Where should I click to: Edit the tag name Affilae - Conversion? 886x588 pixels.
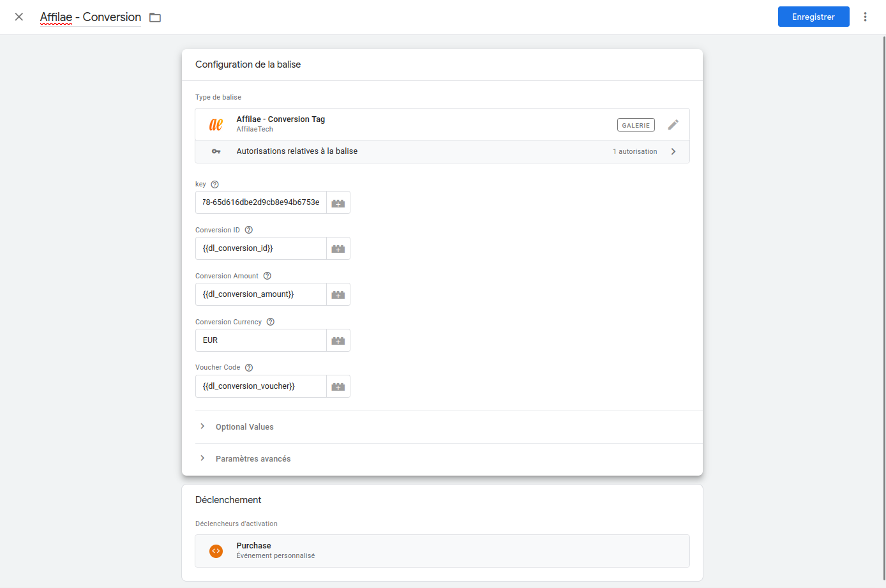pyautogui.click(x=91, y=17)
